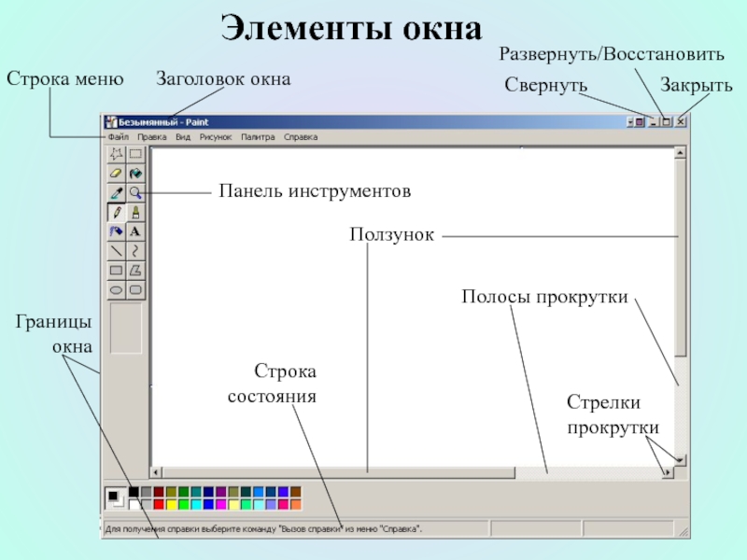Image resolution: width=747 pixels, height=560 pixels.
Task: Select the Text tool with letter A
Action: pos(135,231)
